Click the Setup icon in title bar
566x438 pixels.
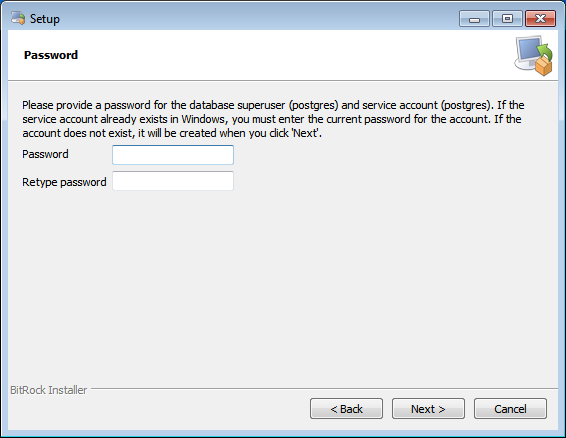18,18
